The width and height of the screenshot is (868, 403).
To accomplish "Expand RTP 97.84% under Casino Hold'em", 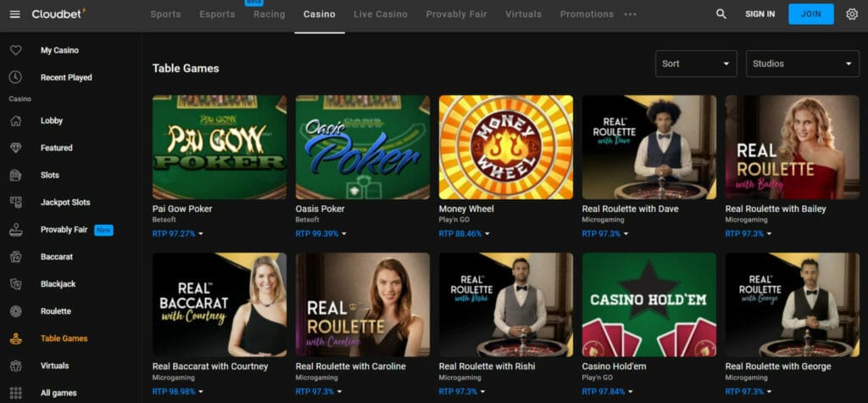I will (608, 391).
